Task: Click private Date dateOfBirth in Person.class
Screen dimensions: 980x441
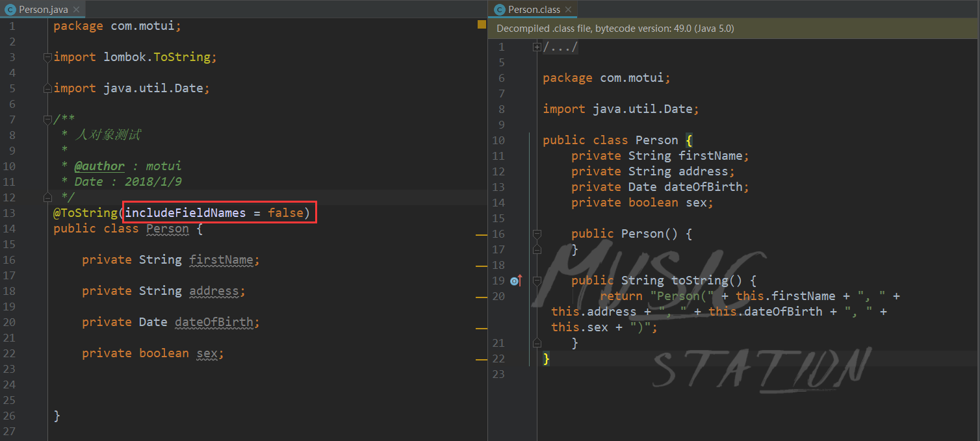Action: 660,187
